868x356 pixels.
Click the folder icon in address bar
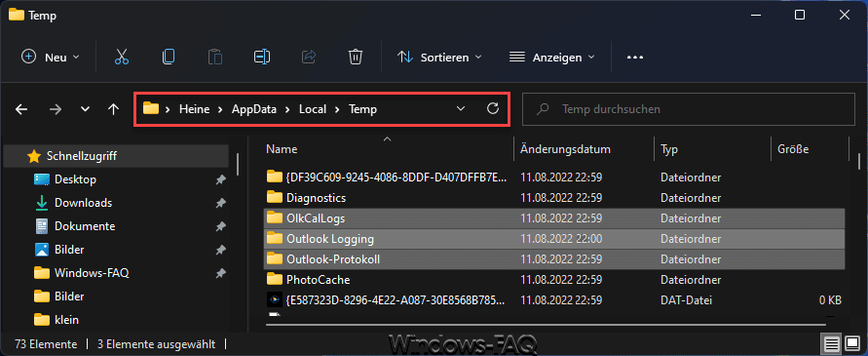[151, 108]
